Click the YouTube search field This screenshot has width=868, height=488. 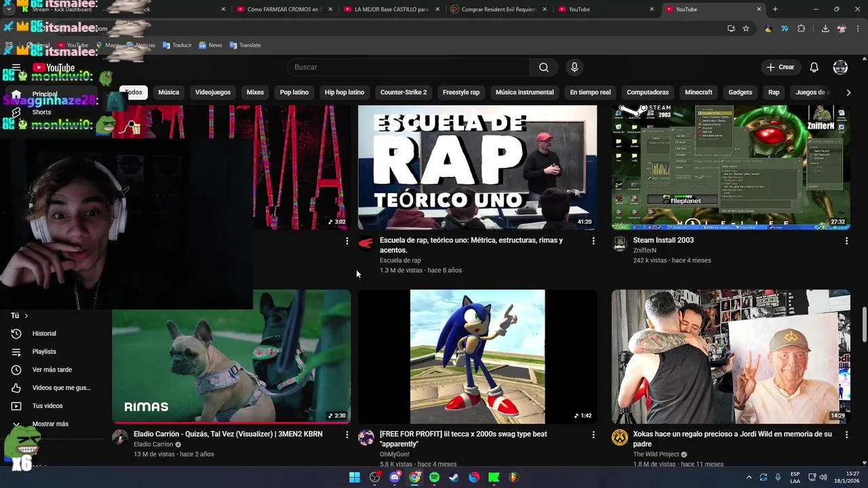point(409,67)
